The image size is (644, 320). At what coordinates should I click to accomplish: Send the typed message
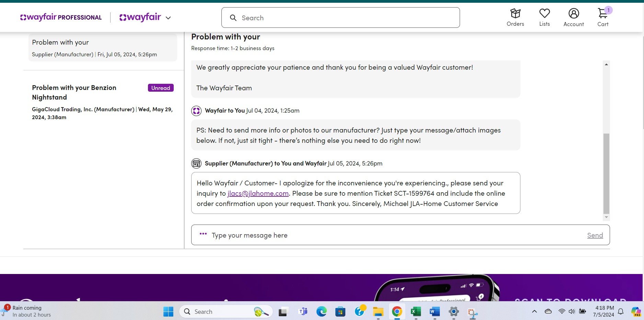(595, 235)
